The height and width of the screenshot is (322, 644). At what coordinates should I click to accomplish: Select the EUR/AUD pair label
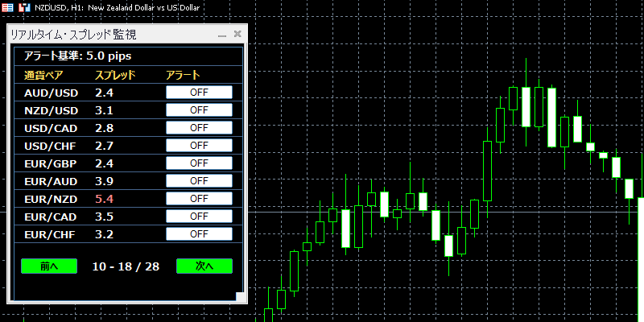click(51, 181)
